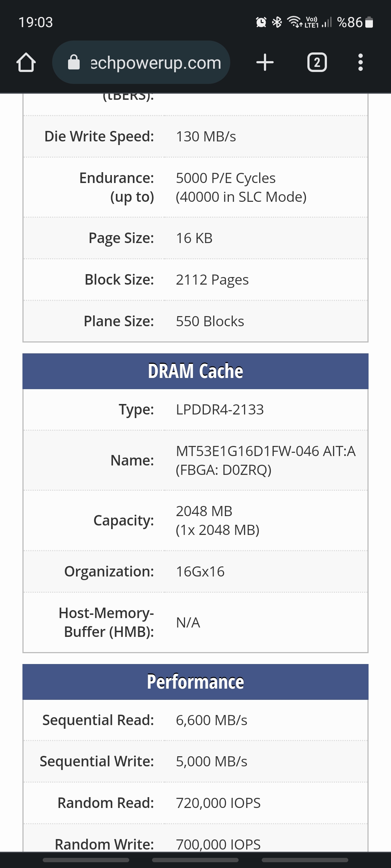Tap the Sequential Read 6,600 MB/s value
The image size is (391, 868).
click(x=211, y=720)
